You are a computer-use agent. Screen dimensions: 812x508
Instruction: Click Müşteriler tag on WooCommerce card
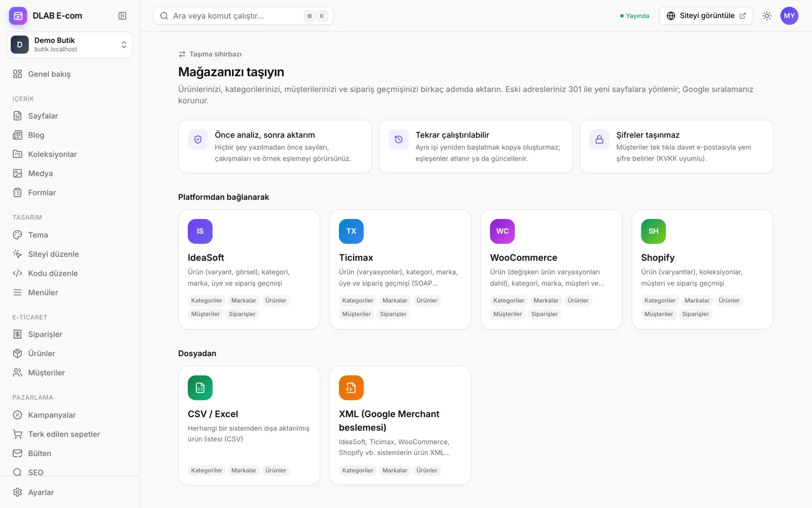click(x=507, y=314)
